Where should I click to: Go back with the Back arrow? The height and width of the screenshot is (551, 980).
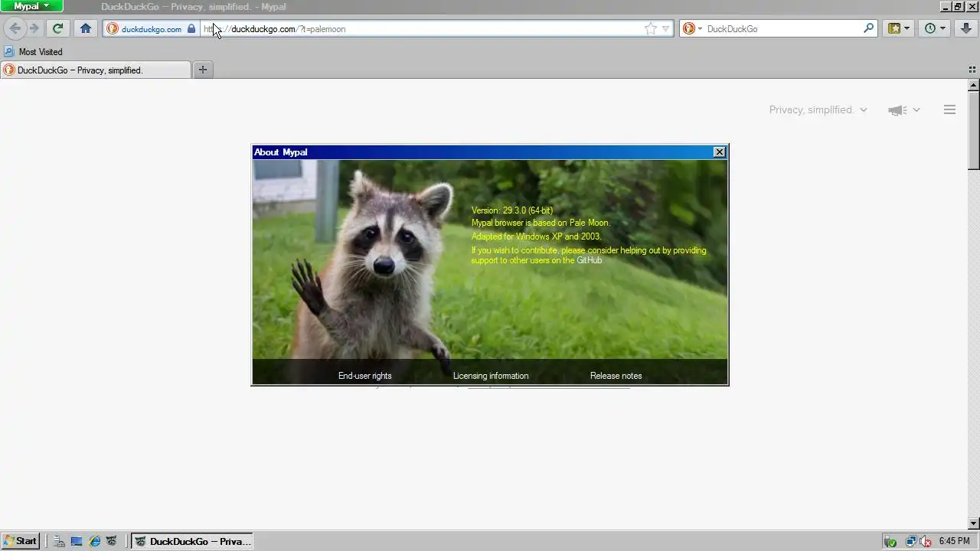[15, 28]
